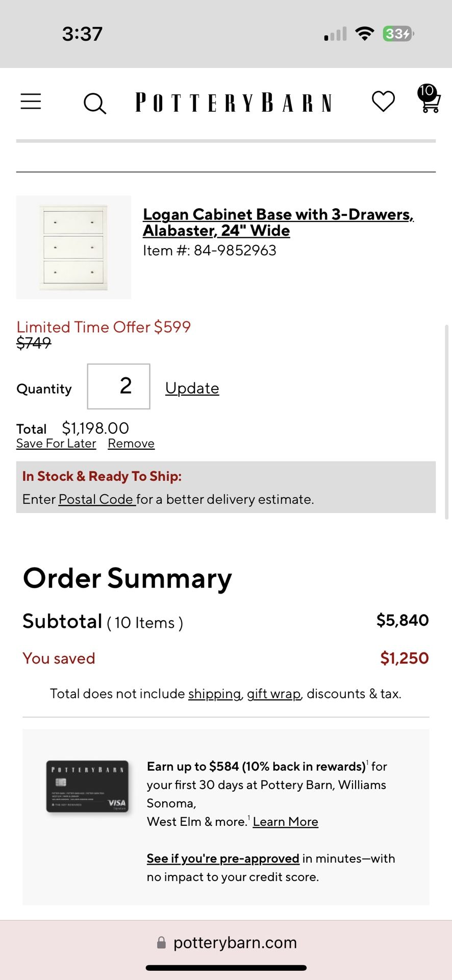
Task: Enter your Postal Code for delivery estimate
Action: tap(96, 499)
